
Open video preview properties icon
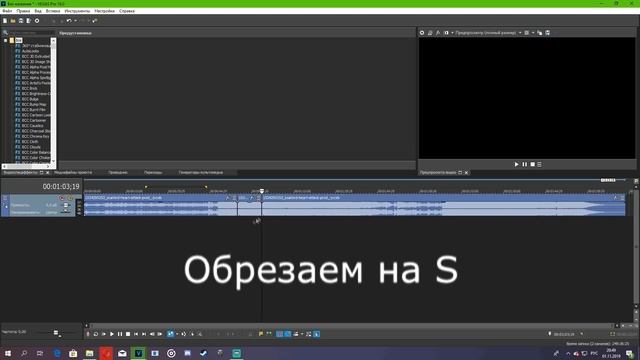tap(422, 33)
